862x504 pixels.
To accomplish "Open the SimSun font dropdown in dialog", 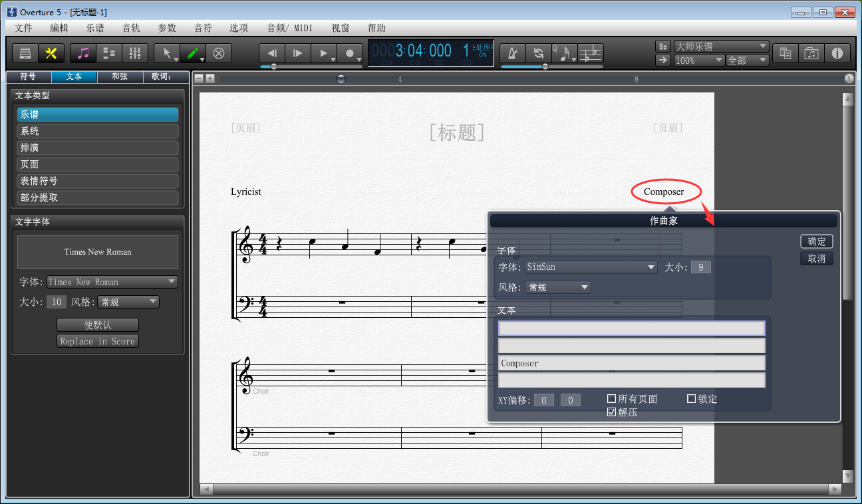I will pos(591,267).
